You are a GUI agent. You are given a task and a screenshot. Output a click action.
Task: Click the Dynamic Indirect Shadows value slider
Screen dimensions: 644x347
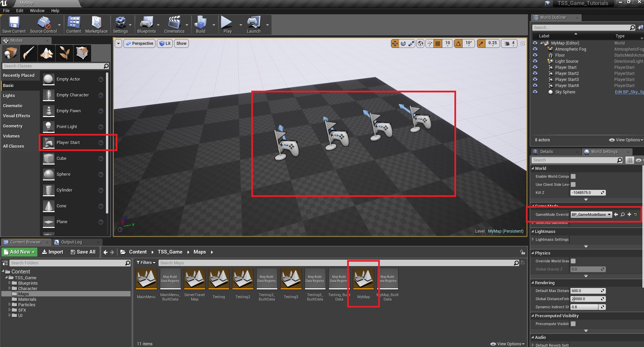(585, 307)
